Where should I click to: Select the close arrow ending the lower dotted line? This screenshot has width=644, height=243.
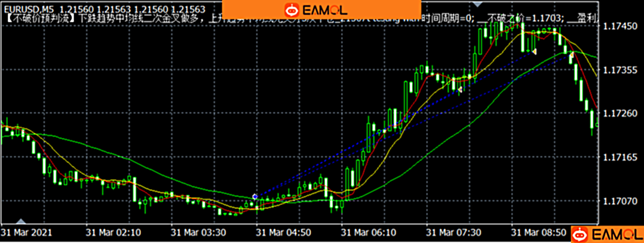[572, 55]
